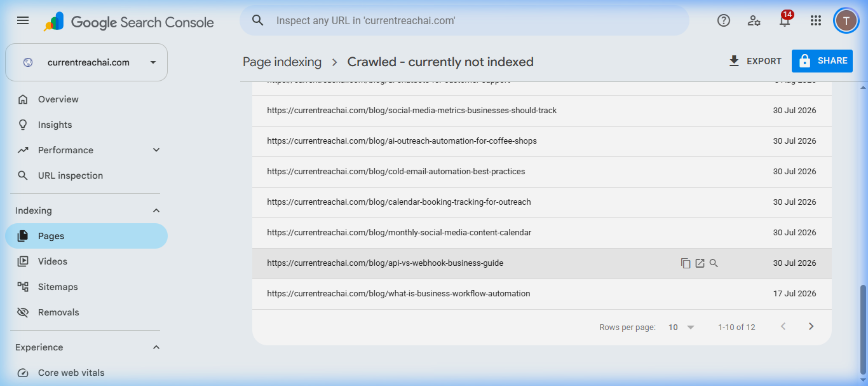
Task: Click the SHARE button
Action: [822, 61]
